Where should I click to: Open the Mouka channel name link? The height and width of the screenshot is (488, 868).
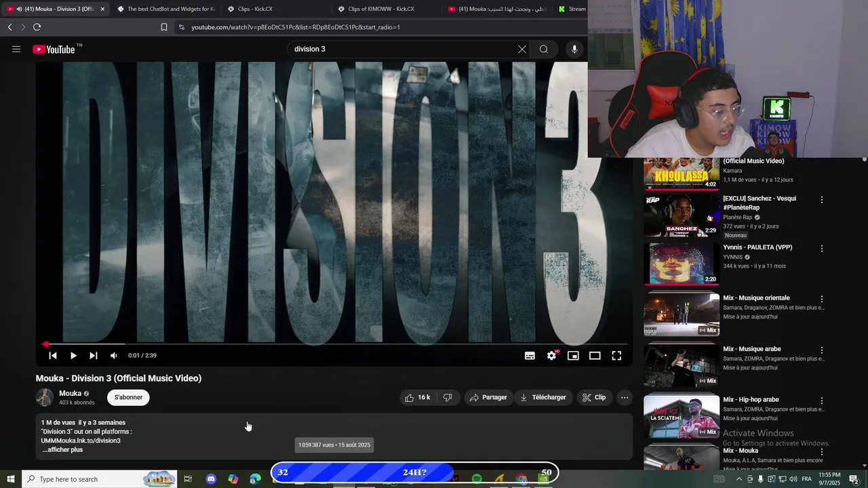tap(70, 393)
